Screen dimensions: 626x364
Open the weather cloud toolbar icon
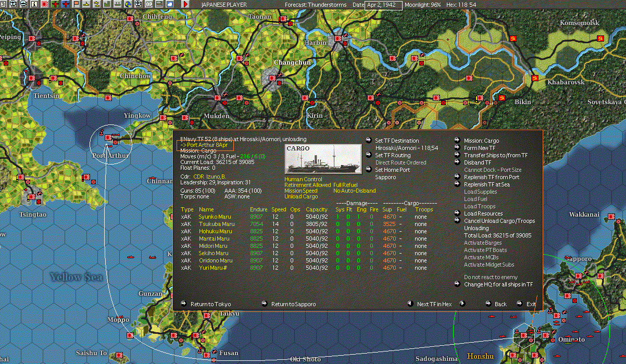[x=169, y=4]
